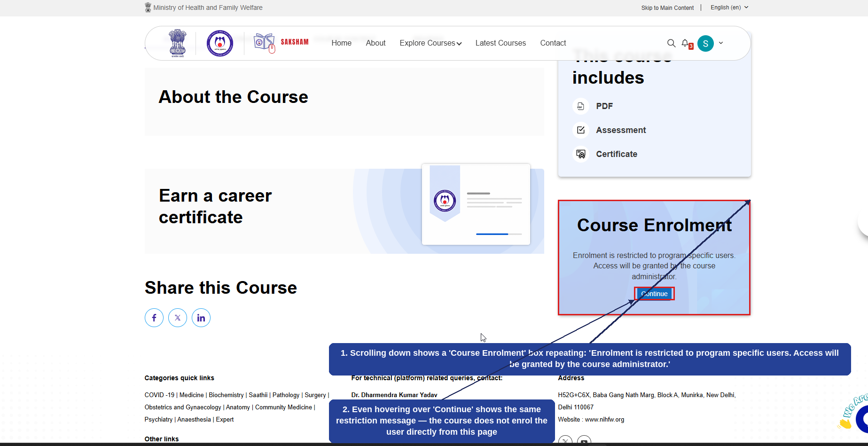
Task: Click the user avatar with letter S
Action: (x=705, y=43)
